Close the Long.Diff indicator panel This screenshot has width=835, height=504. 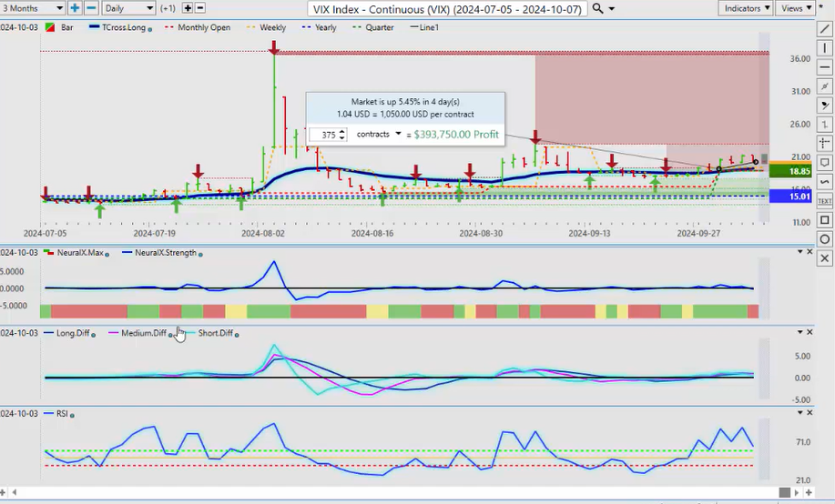coord(810,332)
